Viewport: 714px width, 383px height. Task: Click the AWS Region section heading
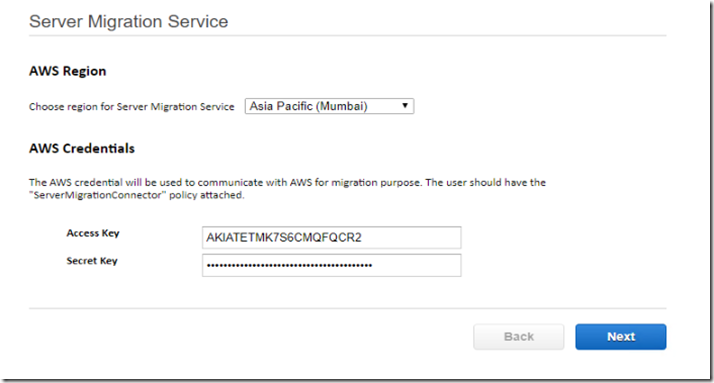[67, 71]
